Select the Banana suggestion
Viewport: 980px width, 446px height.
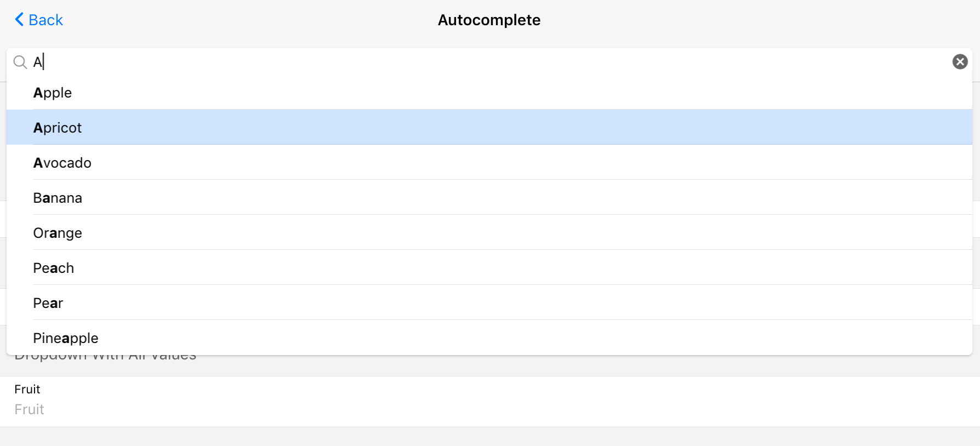point(58,198)
